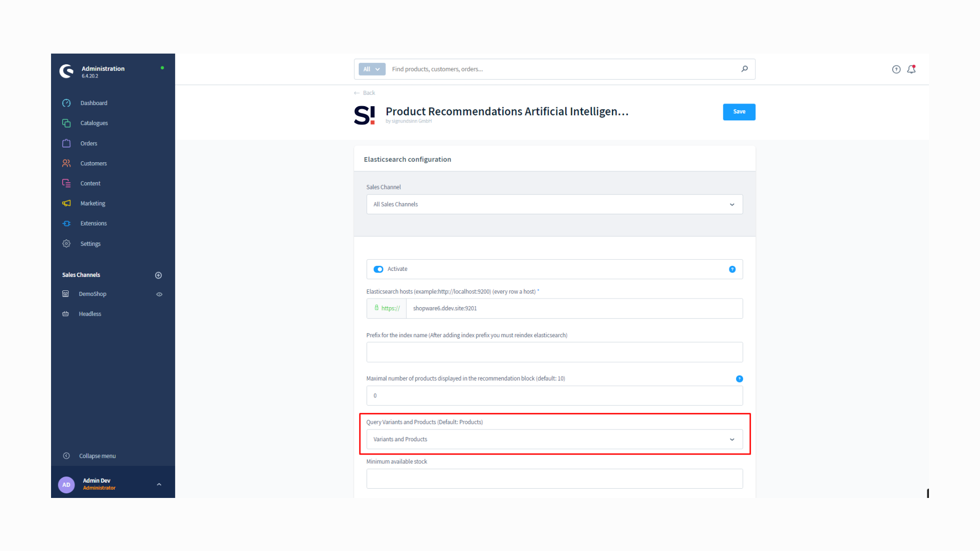Click the Collapse menu arrow icon
The height and width of the screenshot is (551, 980).
[x=66, y=456]
